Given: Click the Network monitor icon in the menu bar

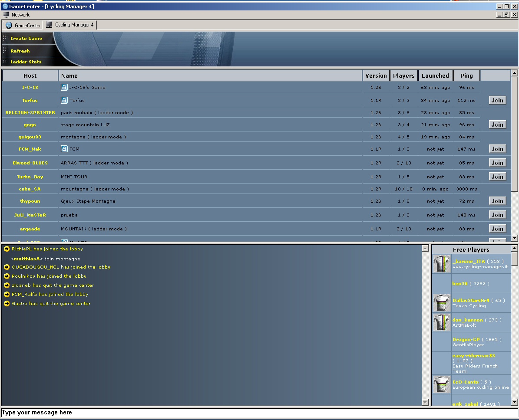Looking at the screenshot, I should coord(6,15).
